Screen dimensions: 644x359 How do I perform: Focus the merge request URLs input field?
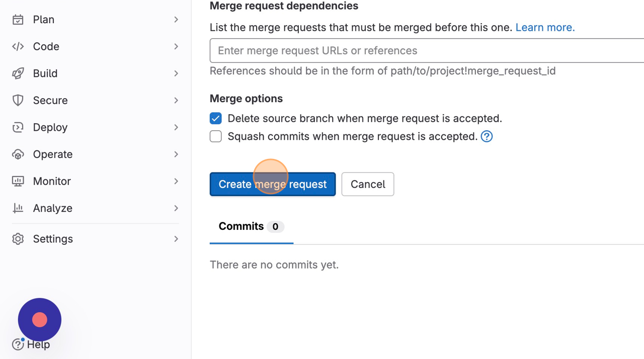pyautogui.click(x=427, y=51)
